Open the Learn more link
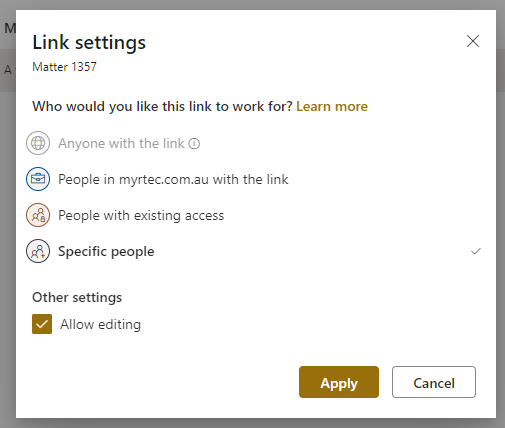The height and width of the screenshot is (428, 505). [x=332, y=106]
